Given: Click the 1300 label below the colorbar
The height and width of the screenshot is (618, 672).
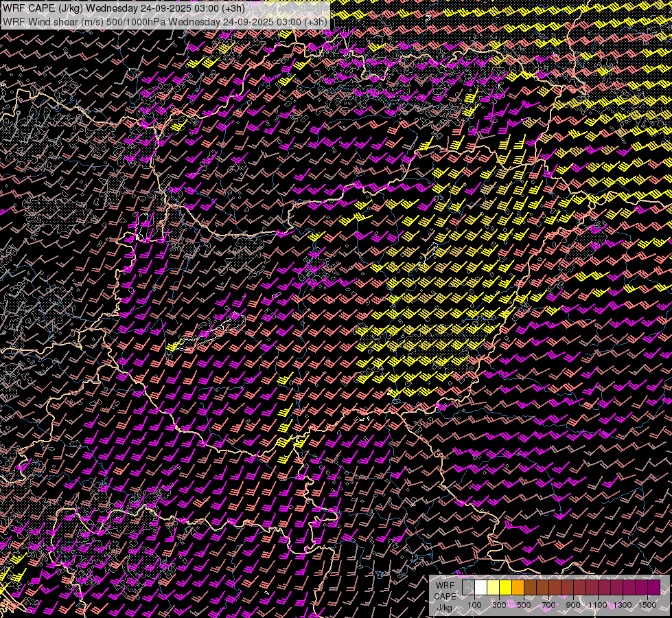Looking at the screenshot, I should [623, 605].
